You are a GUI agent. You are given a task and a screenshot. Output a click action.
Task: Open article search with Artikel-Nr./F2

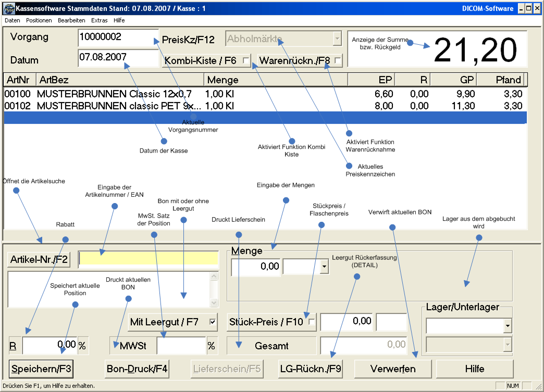[39, 260]
